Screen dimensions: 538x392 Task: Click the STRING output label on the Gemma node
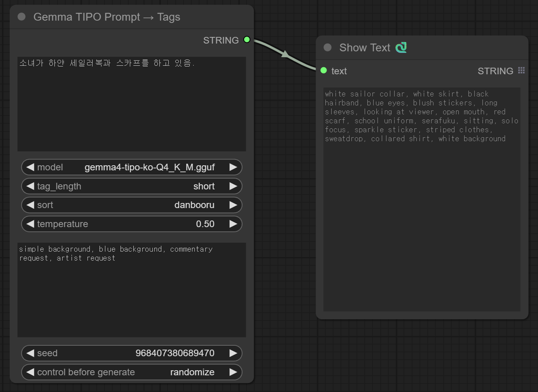point(221,40)
